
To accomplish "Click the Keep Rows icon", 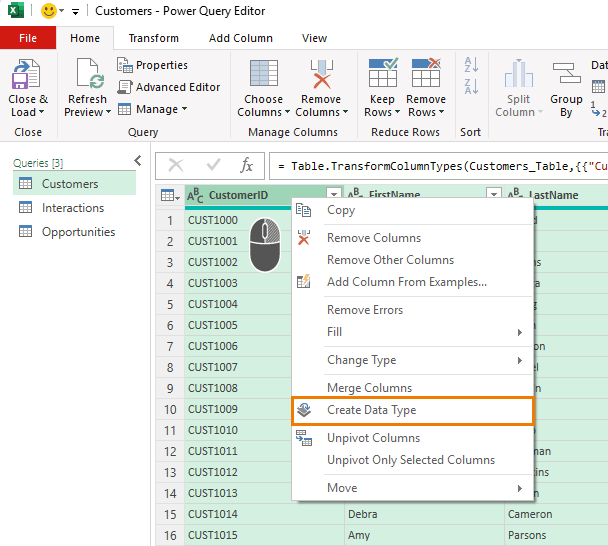I will [x=383, y=73].
